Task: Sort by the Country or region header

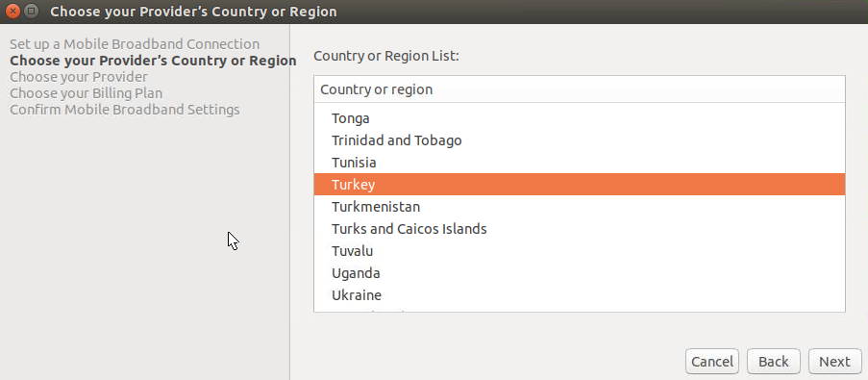Action: (x=579, y=89)
